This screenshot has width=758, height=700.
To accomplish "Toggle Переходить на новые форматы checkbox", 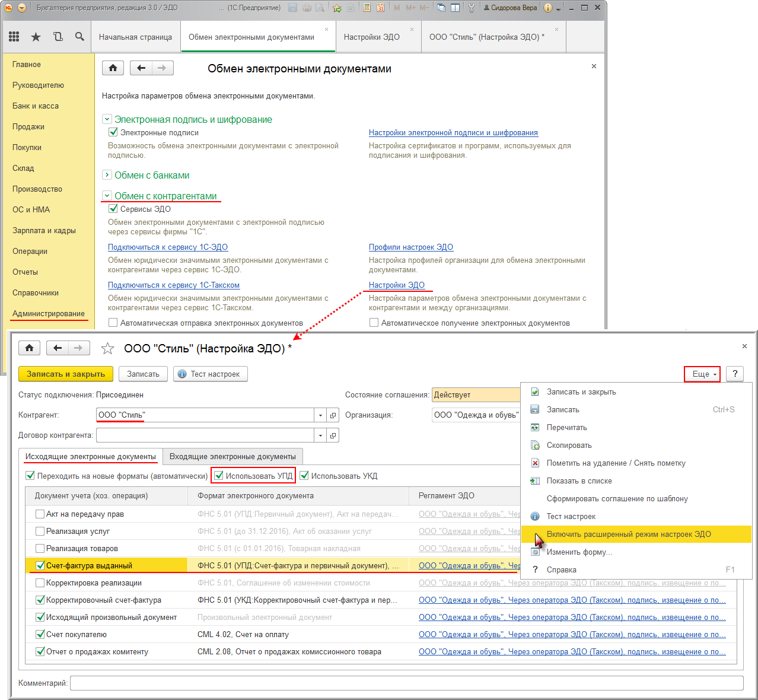I will coord(30,476).
